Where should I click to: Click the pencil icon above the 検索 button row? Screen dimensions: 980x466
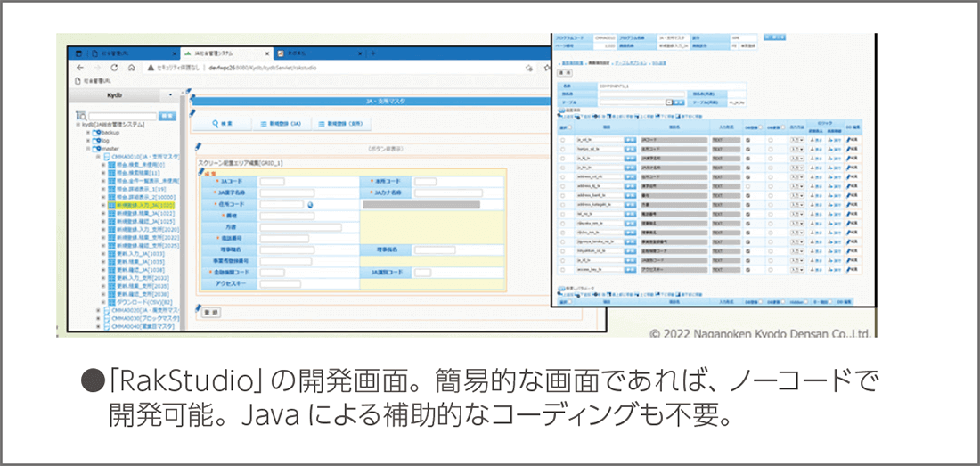pos(192,112)
